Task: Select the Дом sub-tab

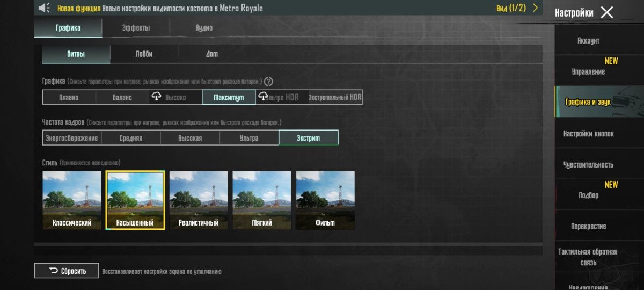Action: pyautogui.click(x=212, y=54)
